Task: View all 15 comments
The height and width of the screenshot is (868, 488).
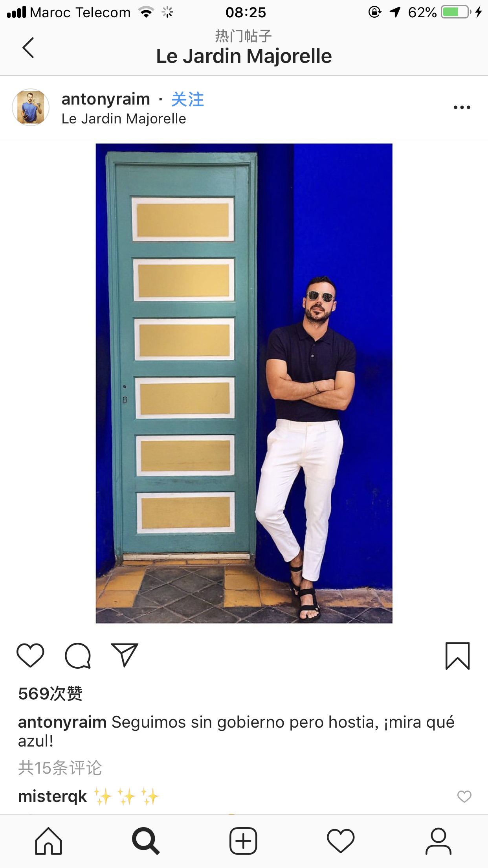Action: pos(60,768)
